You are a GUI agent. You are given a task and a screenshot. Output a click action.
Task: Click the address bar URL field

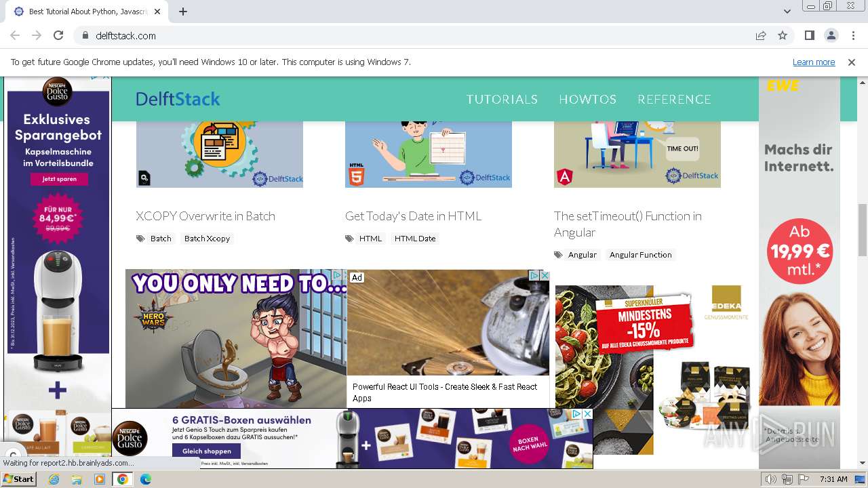420,35
